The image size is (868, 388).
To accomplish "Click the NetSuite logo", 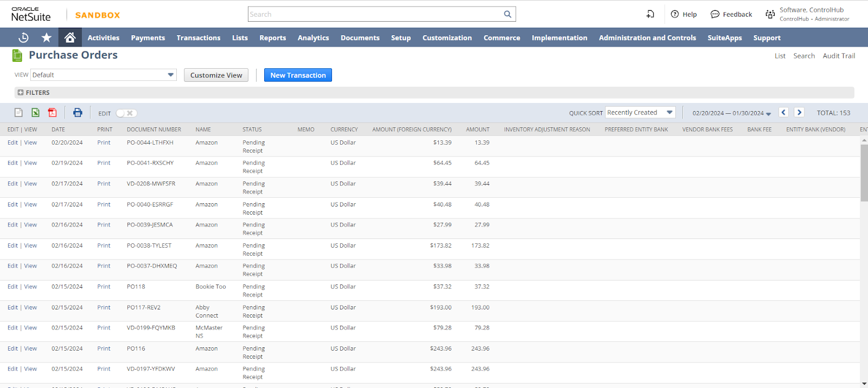I will coord(31,14).
